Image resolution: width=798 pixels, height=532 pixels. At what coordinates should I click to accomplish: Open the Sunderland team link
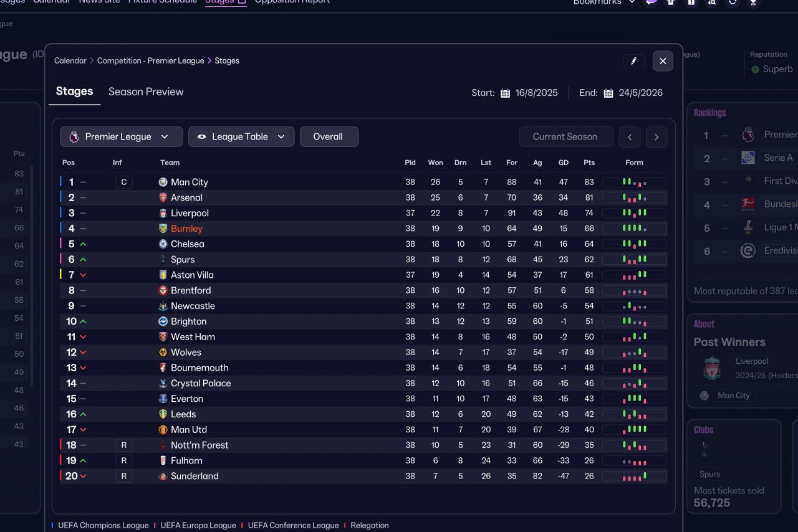195,477
